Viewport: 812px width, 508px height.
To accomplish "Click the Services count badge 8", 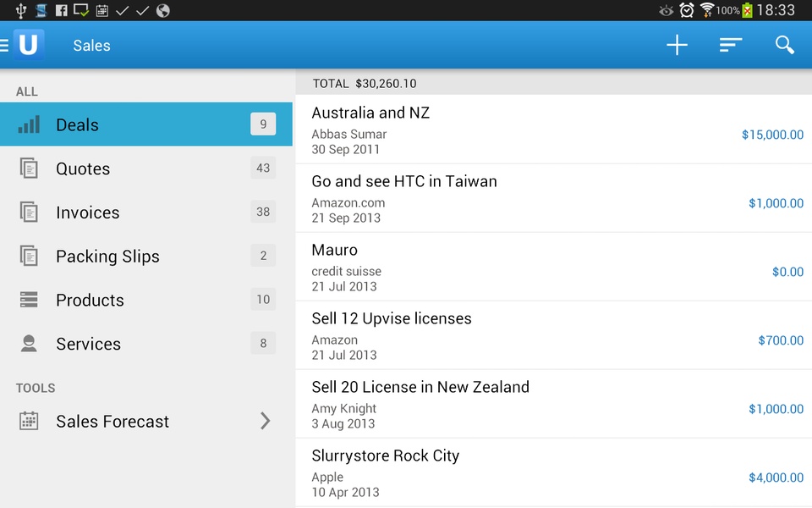I will [x=263, y=343].
